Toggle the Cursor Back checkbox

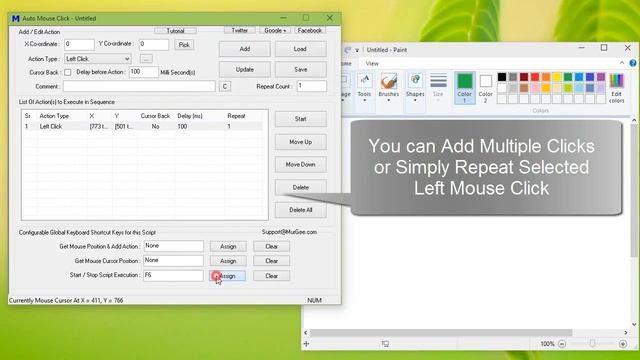point(68,72)
